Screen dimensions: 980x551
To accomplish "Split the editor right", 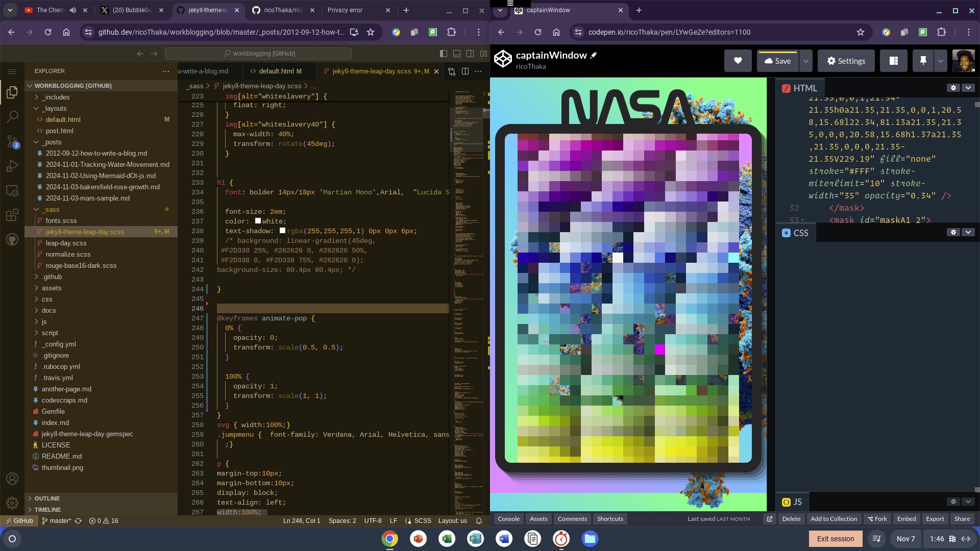I will 465,71.
